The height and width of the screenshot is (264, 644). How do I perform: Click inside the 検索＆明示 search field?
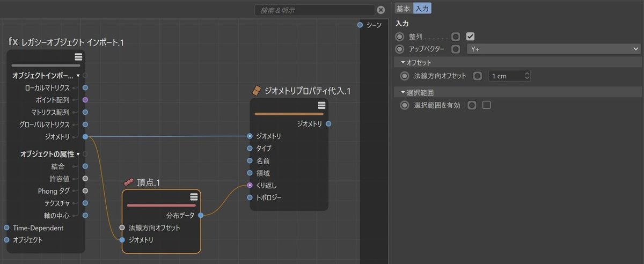315,10
